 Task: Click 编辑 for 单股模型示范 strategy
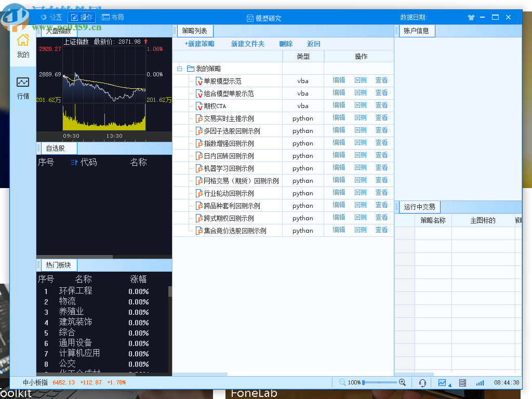(x=339, y=81)
